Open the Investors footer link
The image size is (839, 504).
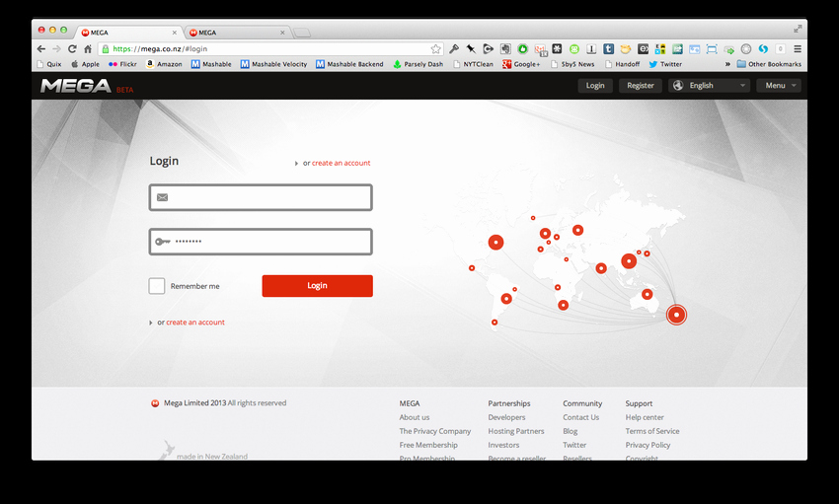coord(503,445)
